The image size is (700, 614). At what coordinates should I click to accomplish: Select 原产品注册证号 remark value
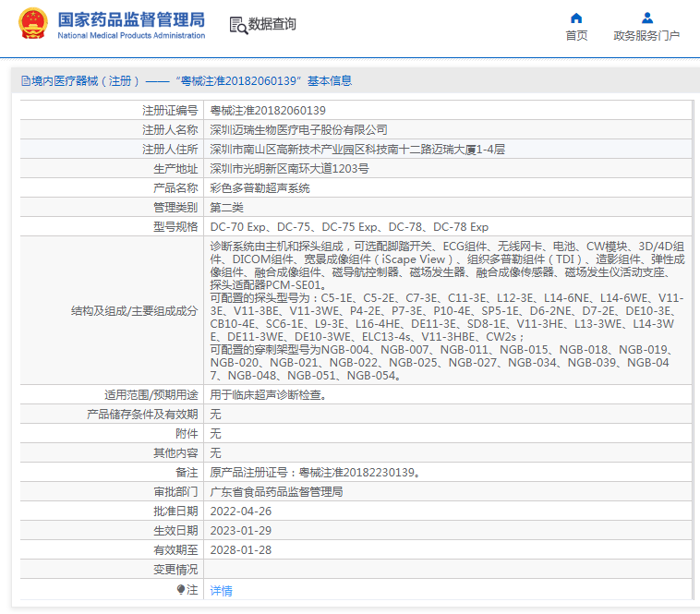(315, 473)
